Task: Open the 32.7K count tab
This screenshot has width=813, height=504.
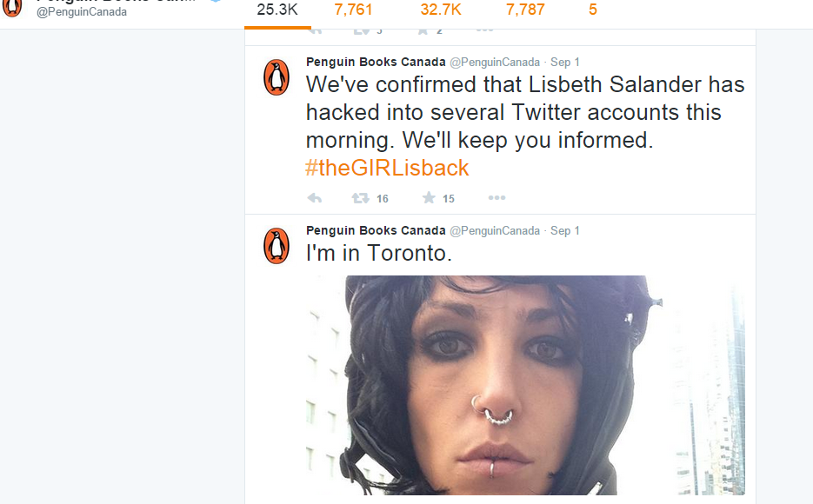Action: [x=441, y=10]
